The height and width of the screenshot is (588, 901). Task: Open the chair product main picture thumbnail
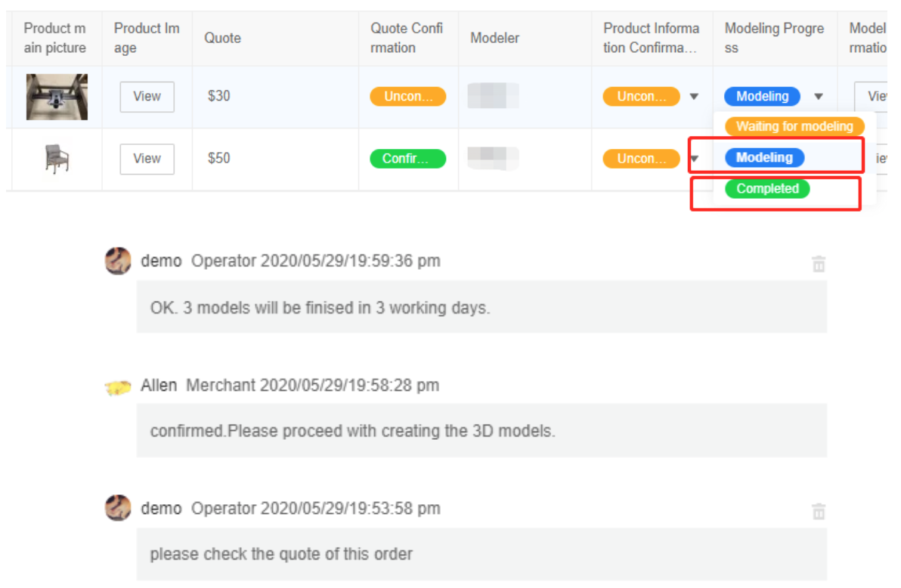click(x=57, y=159)
